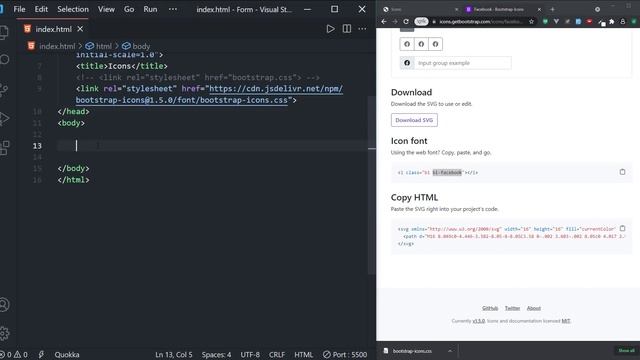
Task: Click the first Facebook icon button
Action: (x=407, y=44)
